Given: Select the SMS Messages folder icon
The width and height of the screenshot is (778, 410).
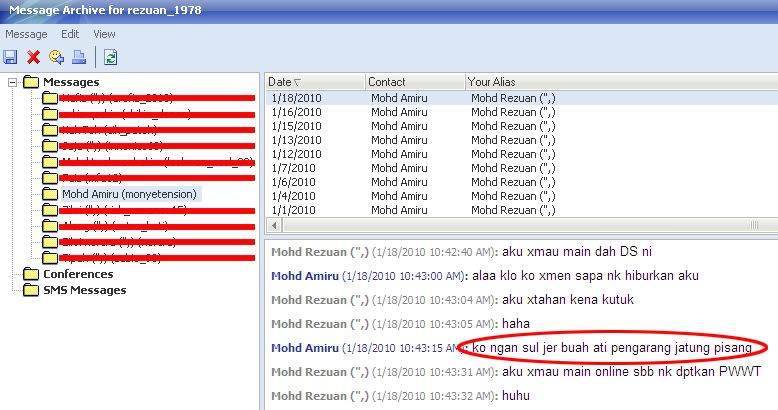Looking at the screenshot, I should point(31,290).
